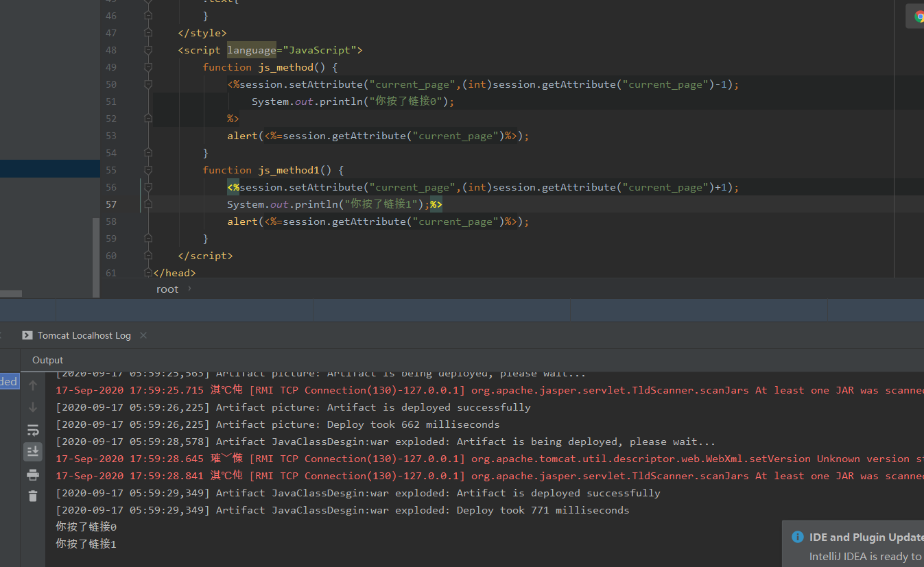Click the root breadcrumb
Image resolution: width=924 pixels, height=567 pixels.
pyautogui.click(x=167, y=289)
